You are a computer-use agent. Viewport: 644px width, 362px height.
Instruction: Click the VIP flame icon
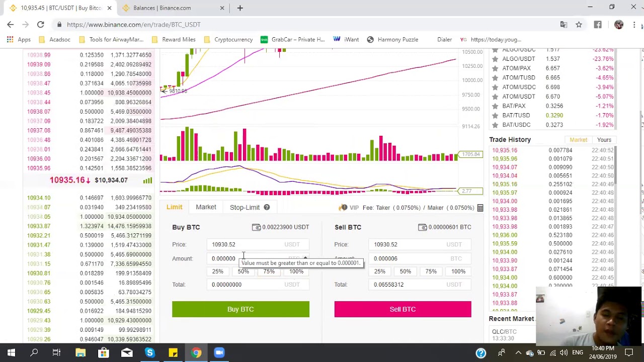pos(343,208)
